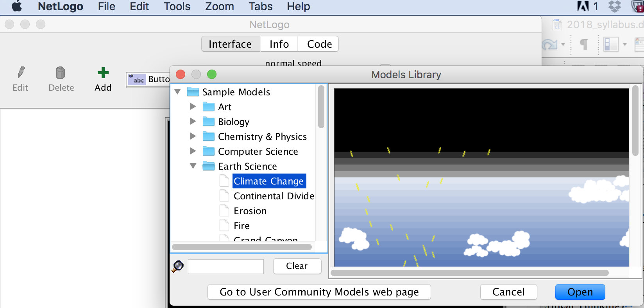This screenshot has height=308, width=644.
Task: Click the Dropbox menu bar icon
Action: click(615, 6)
